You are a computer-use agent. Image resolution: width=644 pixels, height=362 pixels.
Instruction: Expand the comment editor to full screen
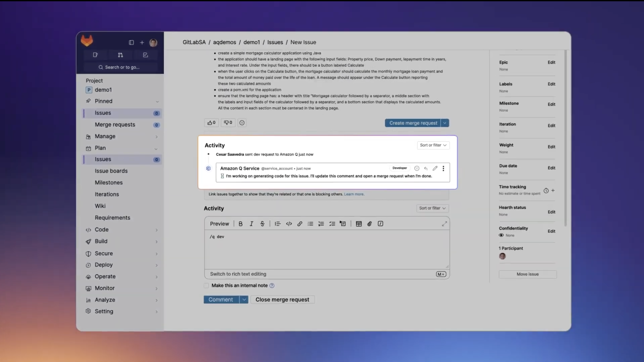(x=444, y=224)
